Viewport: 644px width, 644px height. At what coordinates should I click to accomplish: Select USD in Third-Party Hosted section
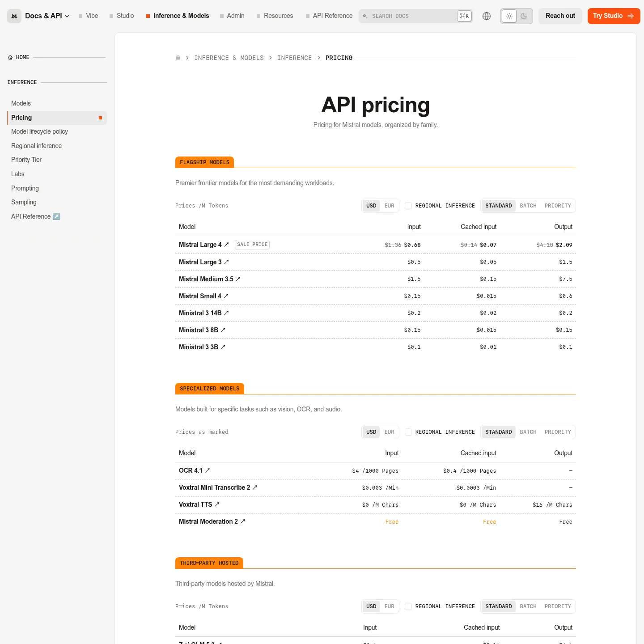point(371,606)
